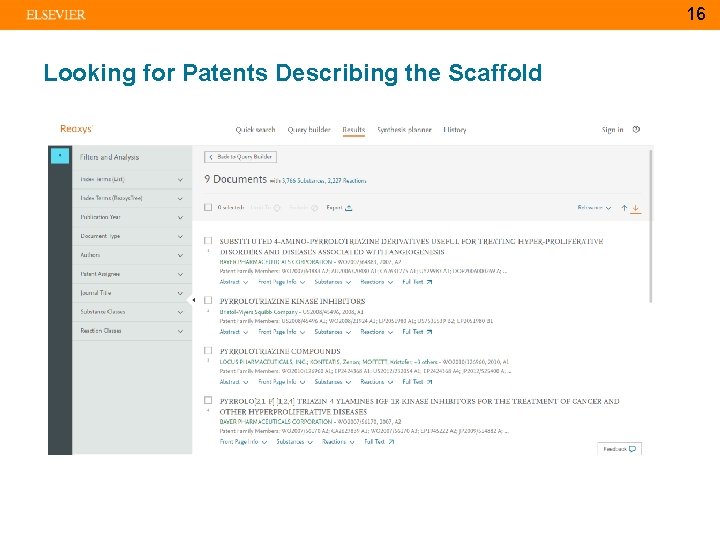Check the Substituted 4-Amino-Pyrrolotriazine Derivatives result

click(208, 241)
